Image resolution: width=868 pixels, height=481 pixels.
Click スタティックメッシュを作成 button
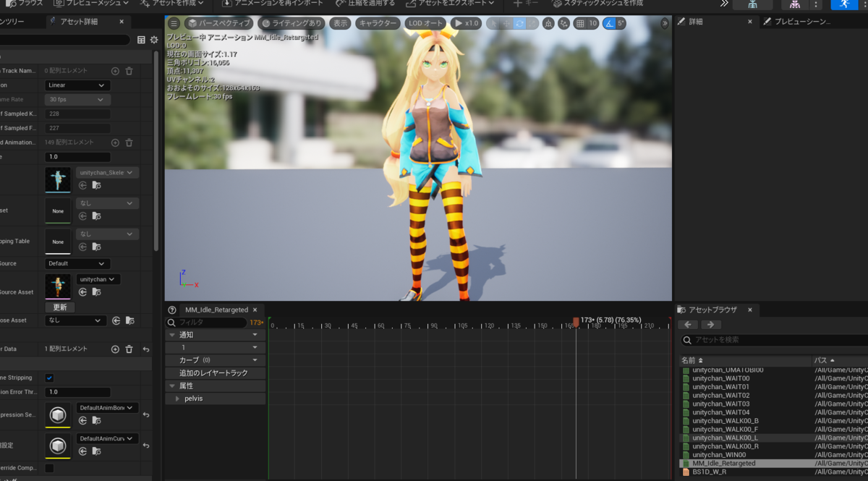597,4
